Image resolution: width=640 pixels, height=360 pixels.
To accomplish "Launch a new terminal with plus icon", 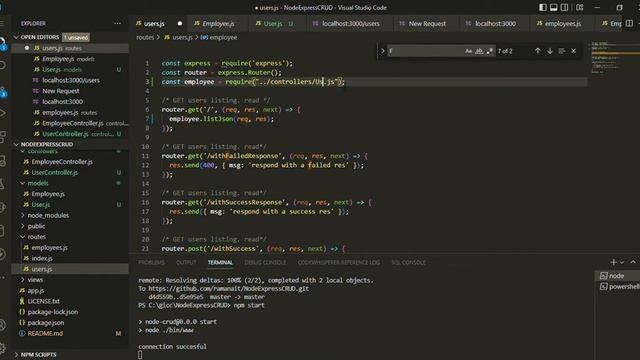I will [613, 262].
